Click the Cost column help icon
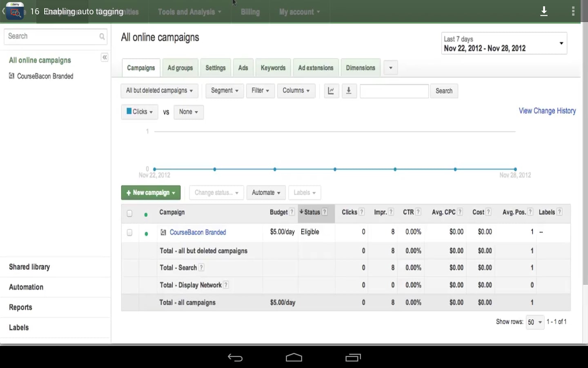The width and height of the screenshot is (588, 368). 488,212
